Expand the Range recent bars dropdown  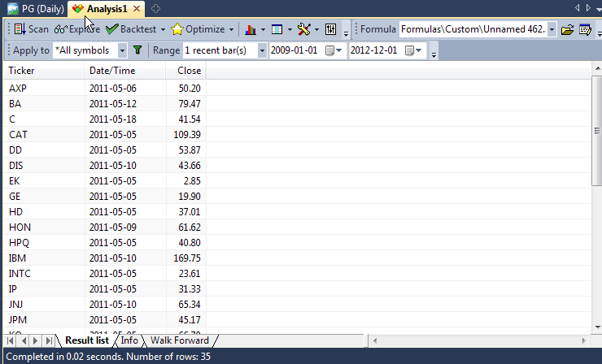(262, 50)
